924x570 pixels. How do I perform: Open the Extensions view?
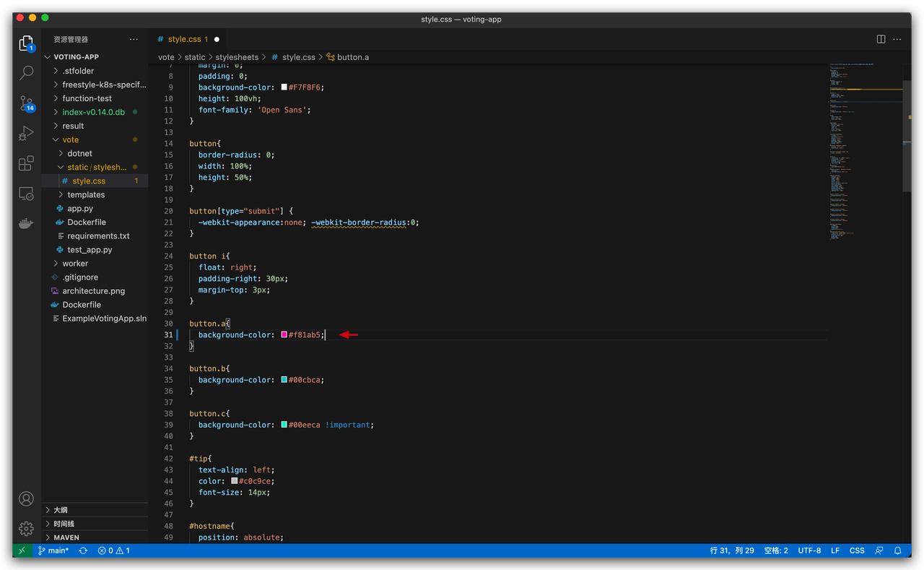pyautogui.click(x=26, y=163)
